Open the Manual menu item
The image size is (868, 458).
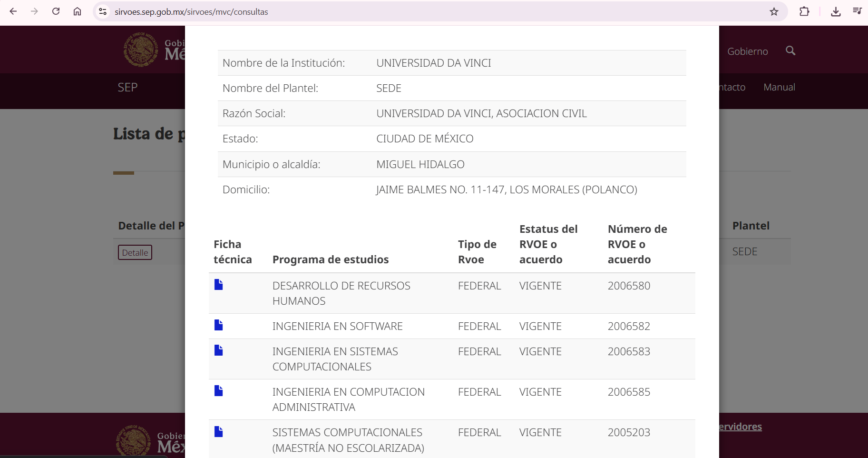point(779,87)
